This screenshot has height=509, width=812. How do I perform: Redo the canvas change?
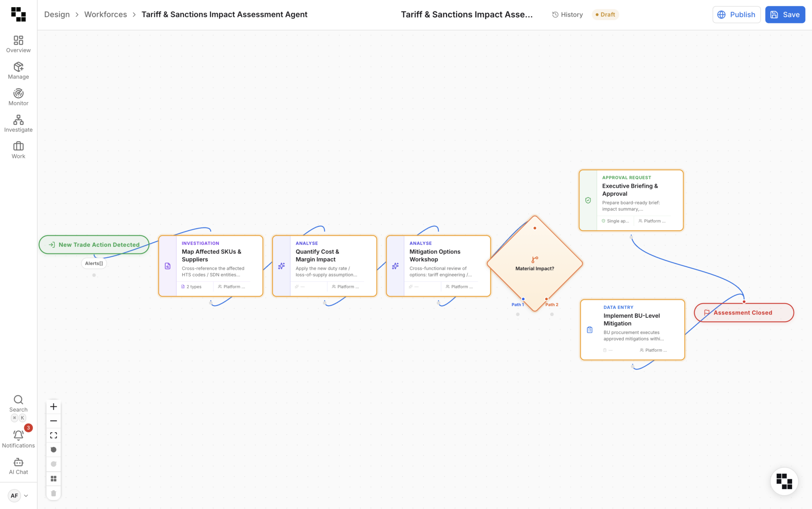point(54,464)
